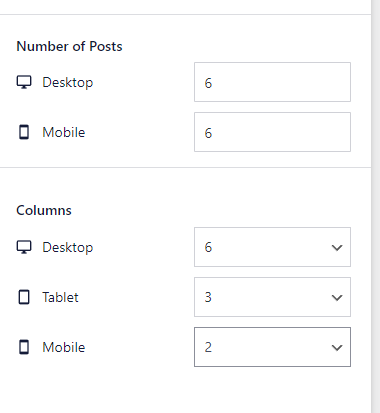The image size is (380, 413).
Task: Click the desktop monitor icon under Columns
Action: [x=24, y=247]
